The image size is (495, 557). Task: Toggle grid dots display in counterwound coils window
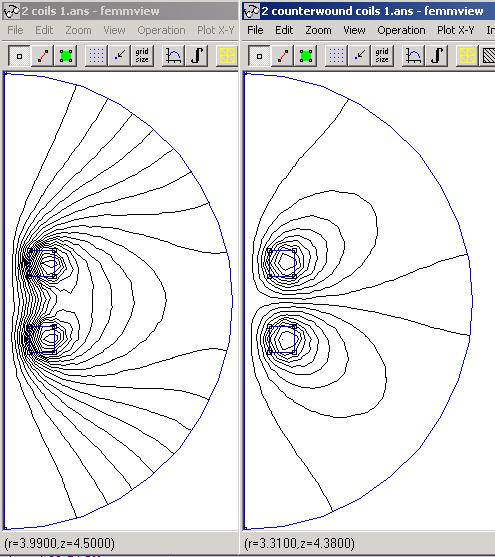tap(336, 56)
